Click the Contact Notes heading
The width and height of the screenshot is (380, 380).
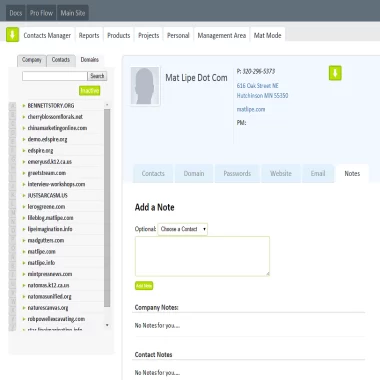coord(153,355)
